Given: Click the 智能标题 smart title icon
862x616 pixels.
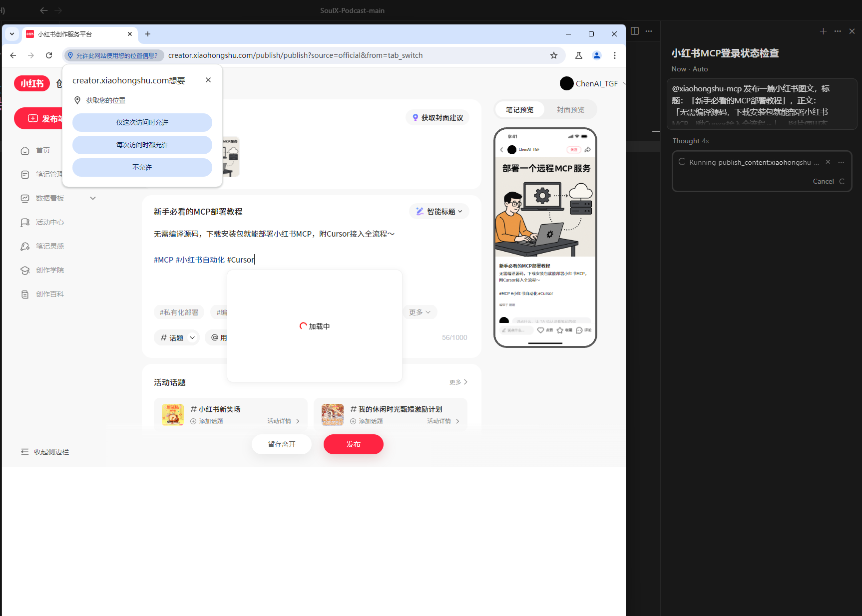Looking at the screenshot, I should (x=419, y=211).
